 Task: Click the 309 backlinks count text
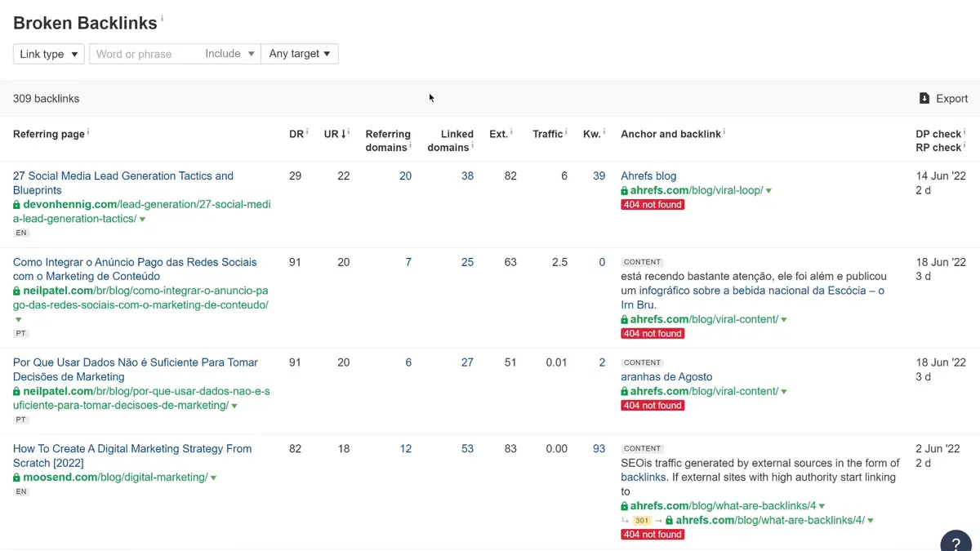coord(47,99)
